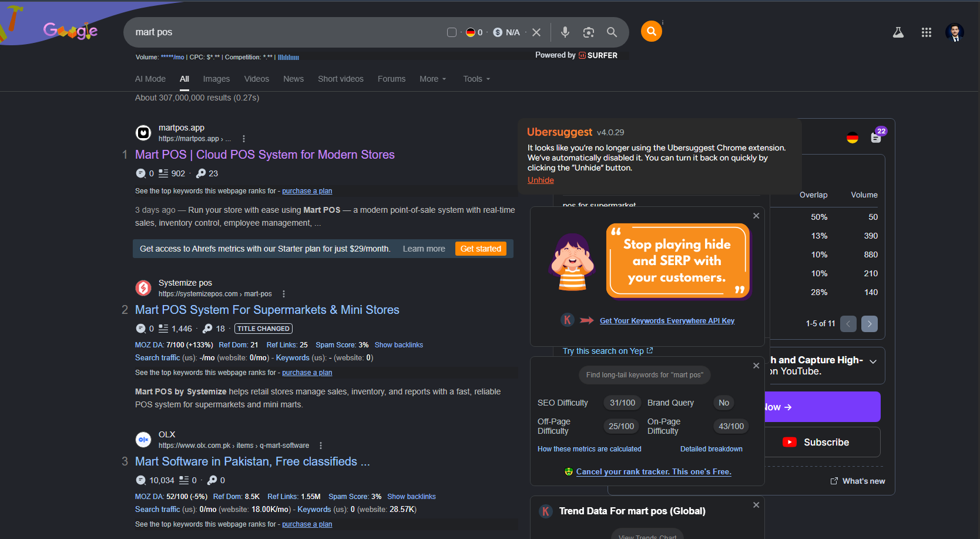Click Systemize pos favicon
Screen dimensions: 980x539
[143, 288]
